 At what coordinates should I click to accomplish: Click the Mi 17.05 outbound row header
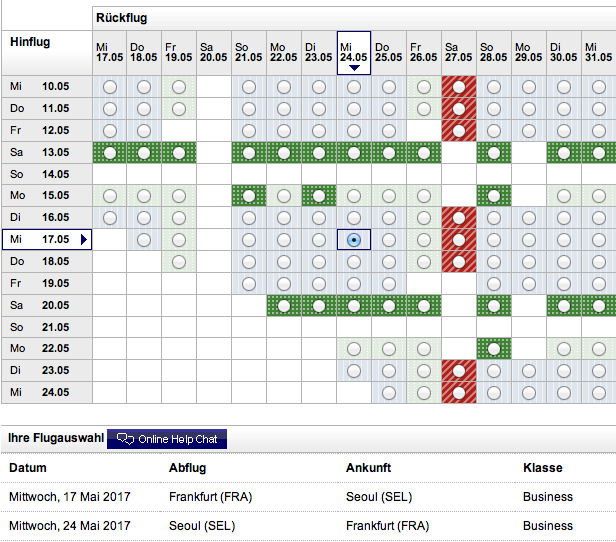click(x=42, y=240)
